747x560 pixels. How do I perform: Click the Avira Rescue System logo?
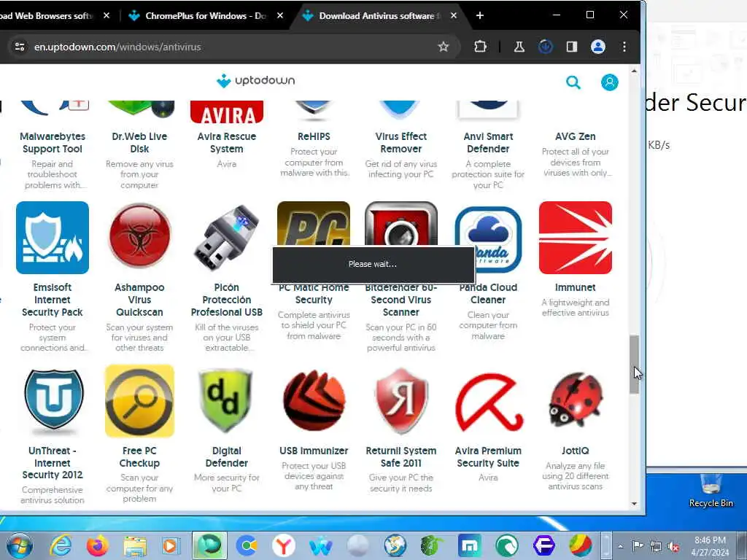pos(227,112)
